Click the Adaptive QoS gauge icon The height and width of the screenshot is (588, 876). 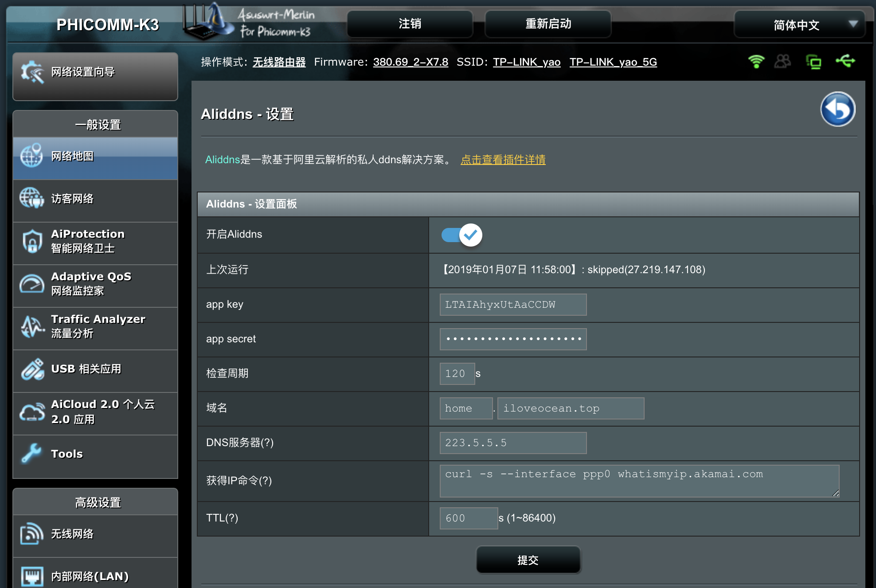[x=32, y=283]
